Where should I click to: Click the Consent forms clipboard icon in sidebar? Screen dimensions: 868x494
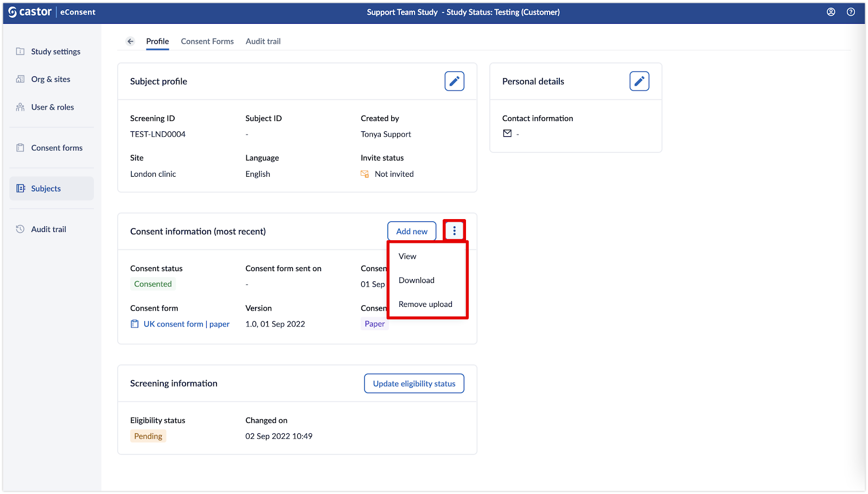tap(20, 148)
